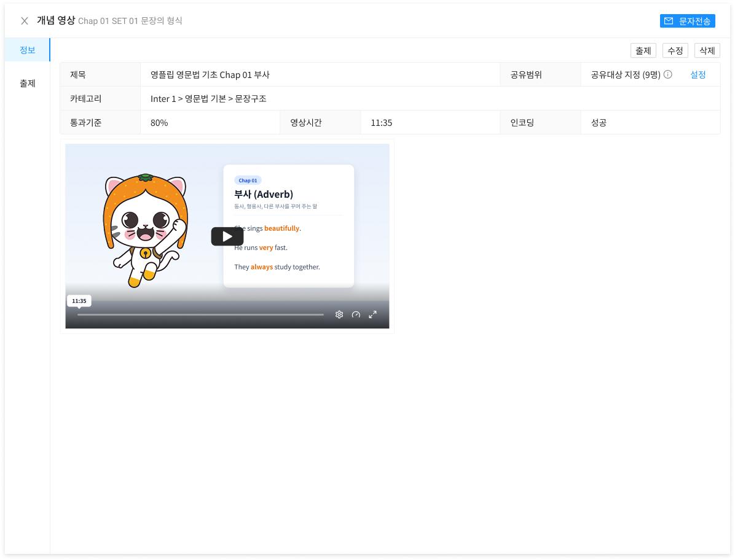Viewport: 735px width, 560px height.
Task: Click the envelope icon in 문자전송 button
Action: [669, 21]
